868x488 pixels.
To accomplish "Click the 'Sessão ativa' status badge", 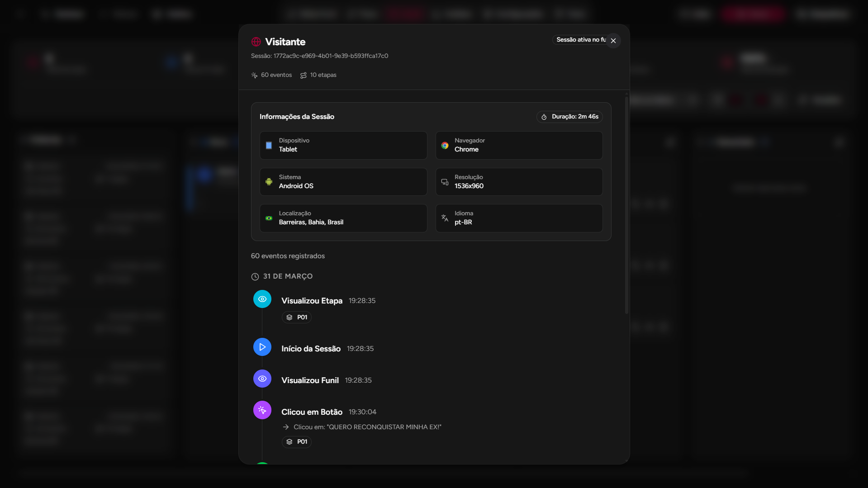I will pos(579,40).
